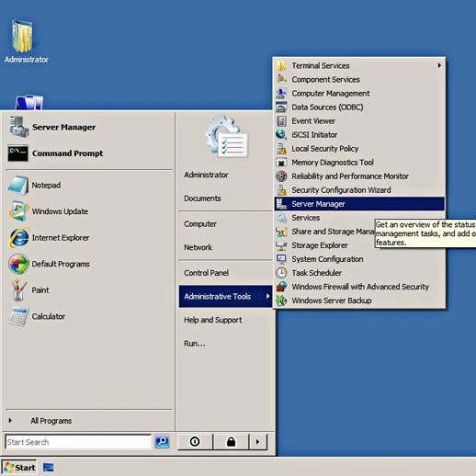Click the Task Scheduler clock icon
This screenshot has height=476, width=476.
281,273
